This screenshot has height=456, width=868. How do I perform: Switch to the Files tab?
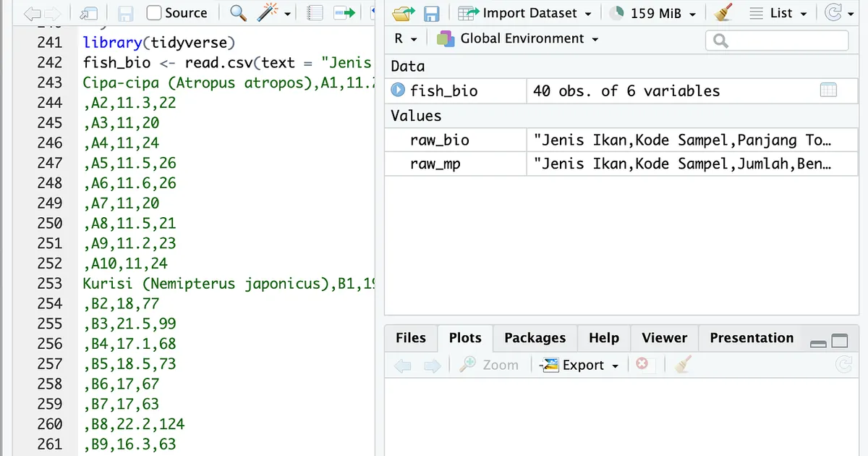[411, 338]
